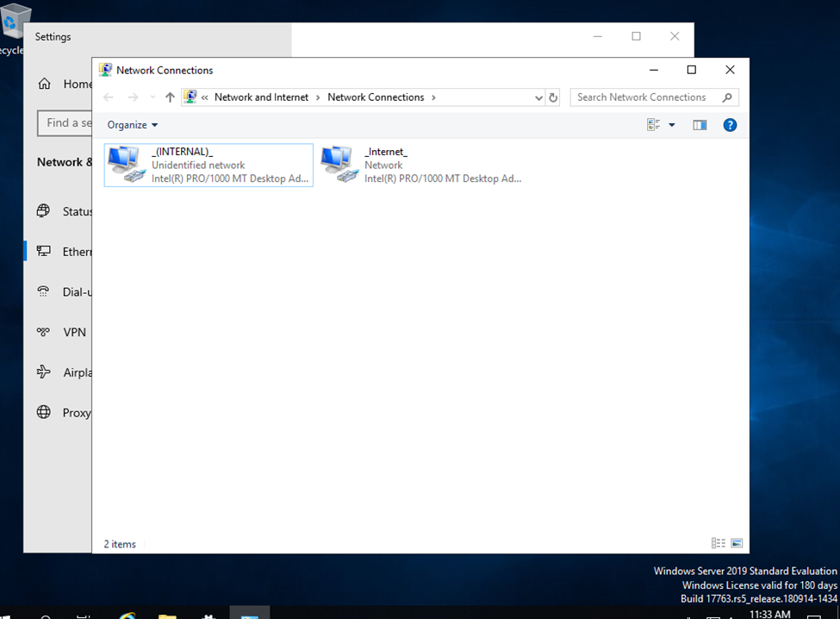Screen dimensions: 840x619
Task: Open VPN icon in Settings sidebar
Action: pos(43,332)
